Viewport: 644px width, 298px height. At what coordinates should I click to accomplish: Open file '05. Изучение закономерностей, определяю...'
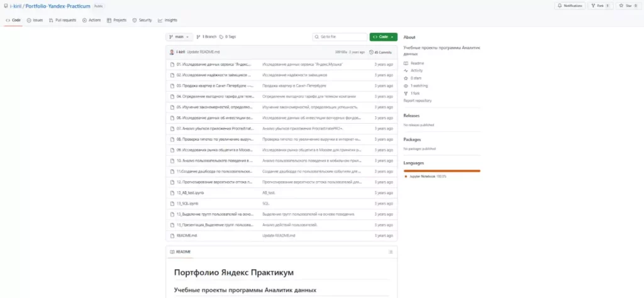214,107
